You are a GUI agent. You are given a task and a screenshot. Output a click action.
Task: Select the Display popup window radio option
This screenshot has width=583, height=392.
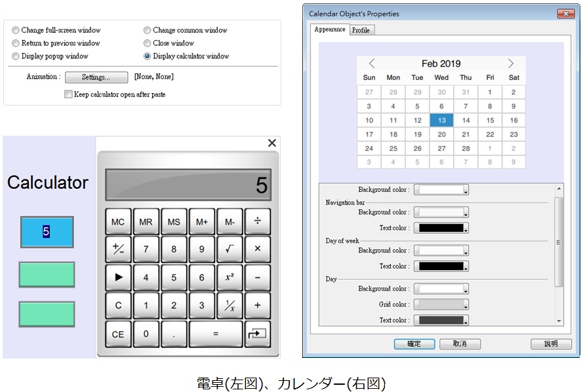16,56
